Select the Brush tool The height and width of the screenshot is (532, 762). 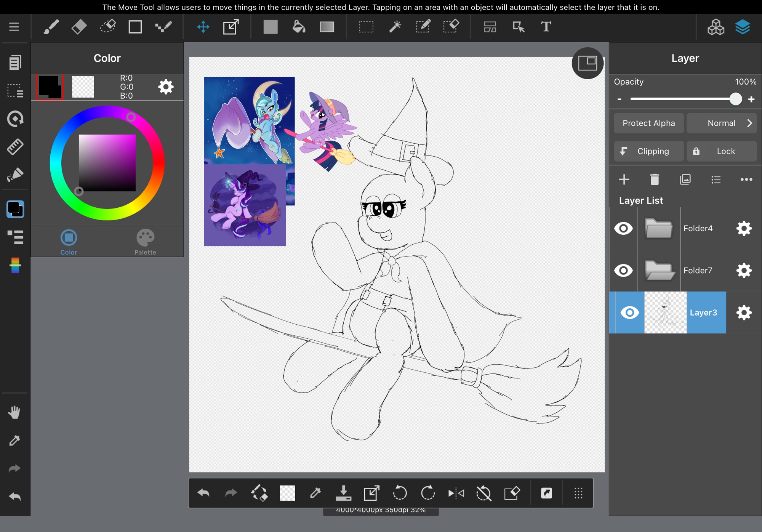tap(51, 27)
